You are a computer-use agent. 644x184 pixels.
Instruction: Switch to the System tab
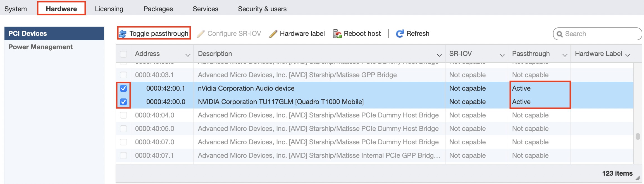pyautogui.click(x=16, y=9)
